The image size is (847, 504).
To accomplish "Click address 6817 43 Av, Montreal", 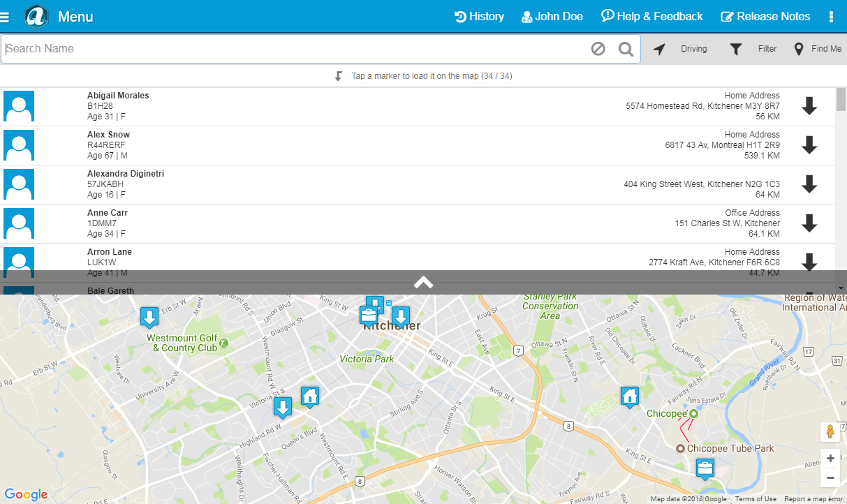I will 722,145.
